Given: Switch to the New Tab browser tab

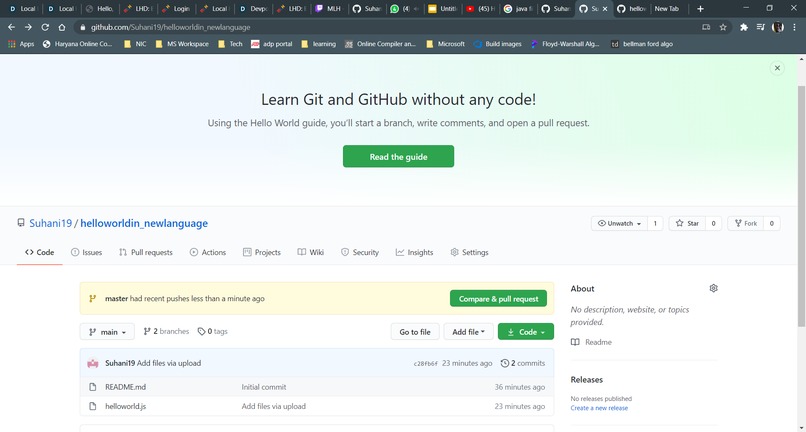Looking at the screenshot, I should point(669,9).
